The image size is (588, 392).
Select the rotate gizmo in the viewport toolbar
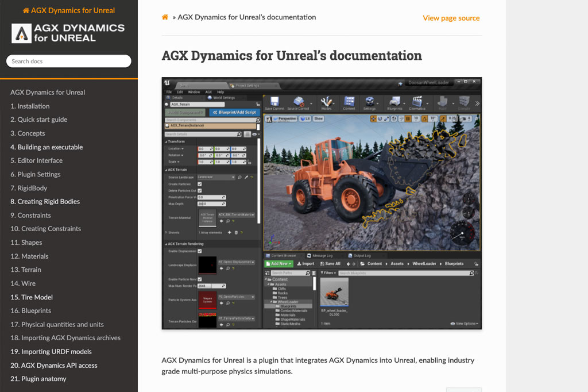380,118
